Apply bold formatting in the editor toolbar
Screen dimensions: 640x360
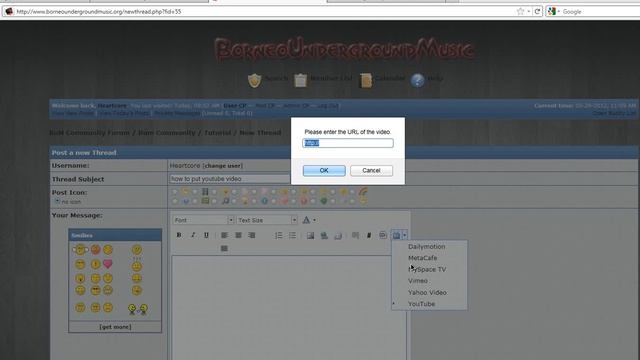coord(179,235)
